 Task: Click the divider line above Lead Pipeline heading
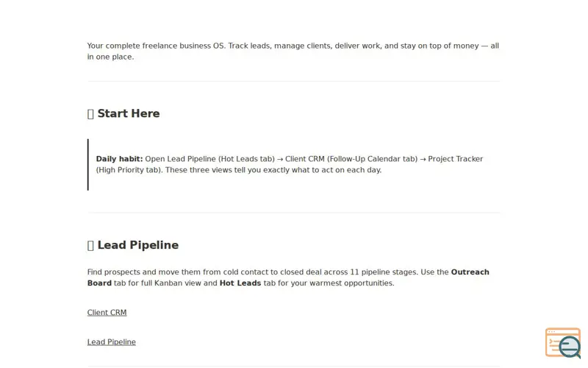tap(293, 213)
